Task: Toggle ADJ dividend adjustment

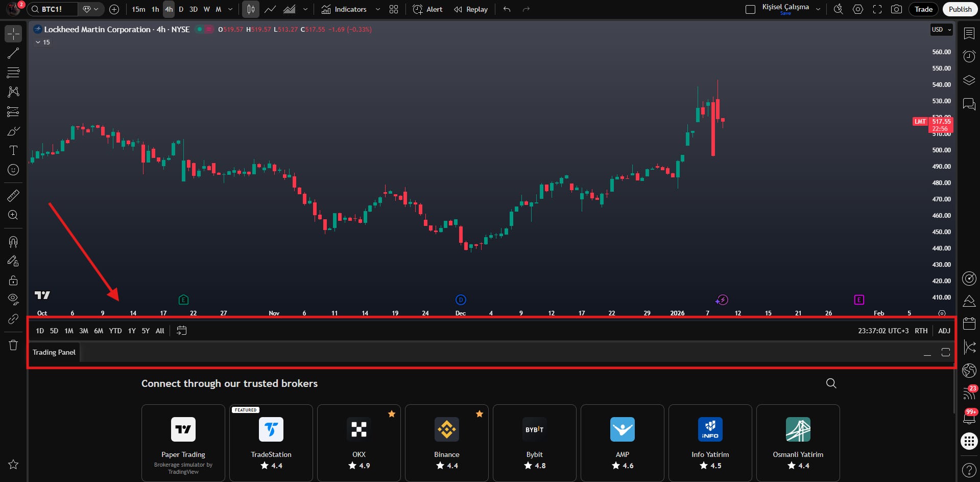Action: point(944,331)
